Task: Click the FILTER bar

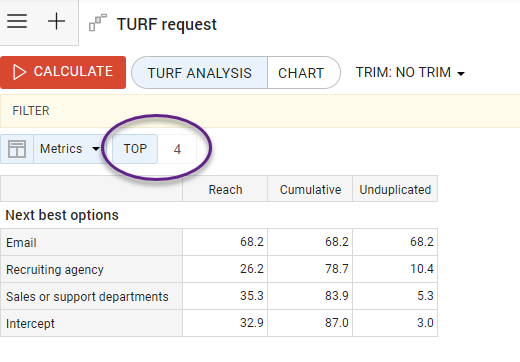Action: click(260, 111)
